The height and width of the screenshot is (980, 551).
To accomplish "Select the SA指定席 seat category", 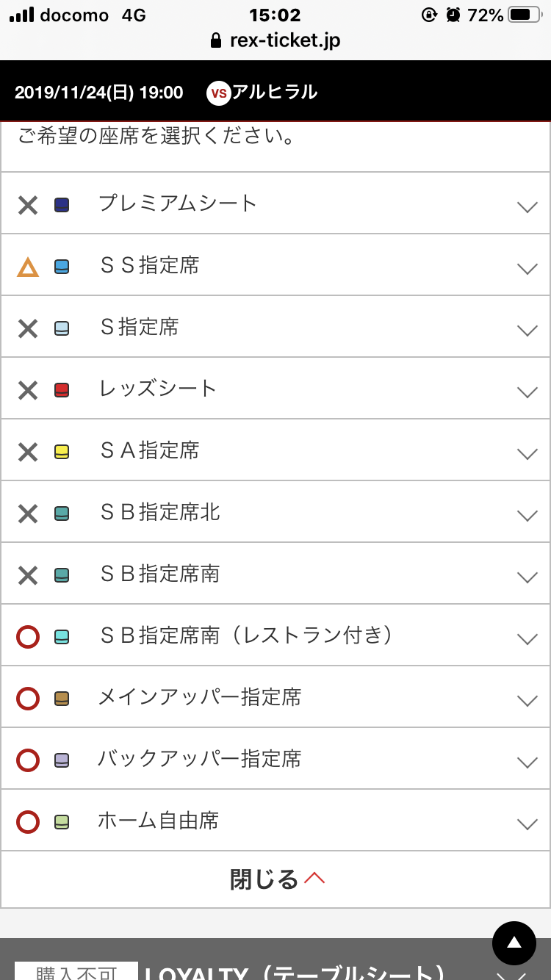I will coord(150,450).
